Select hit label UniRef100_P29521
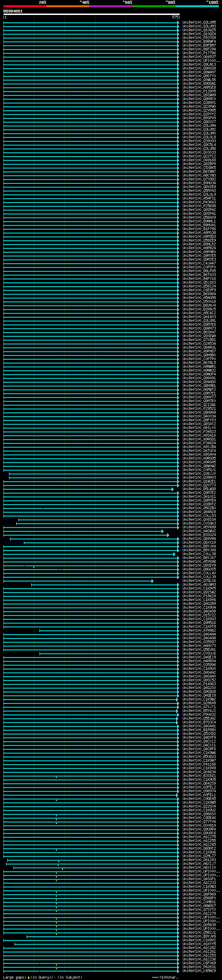 [199, 408]
